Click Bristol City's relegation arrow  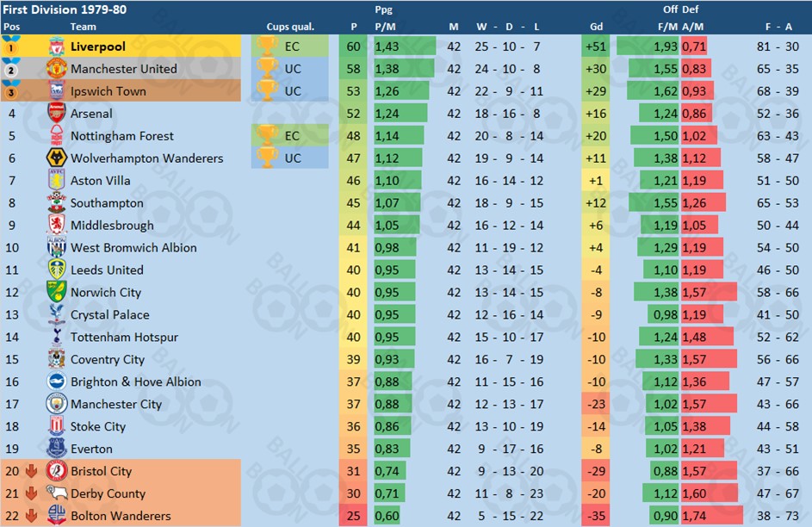click(x=31, y=471)
